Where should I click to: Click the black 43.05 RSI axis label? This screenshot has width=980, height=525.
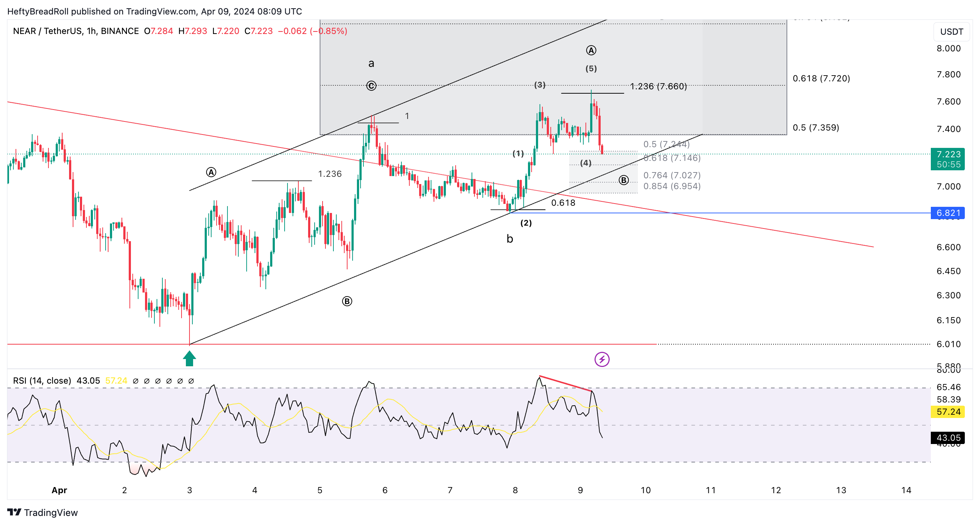pos(948,437)
